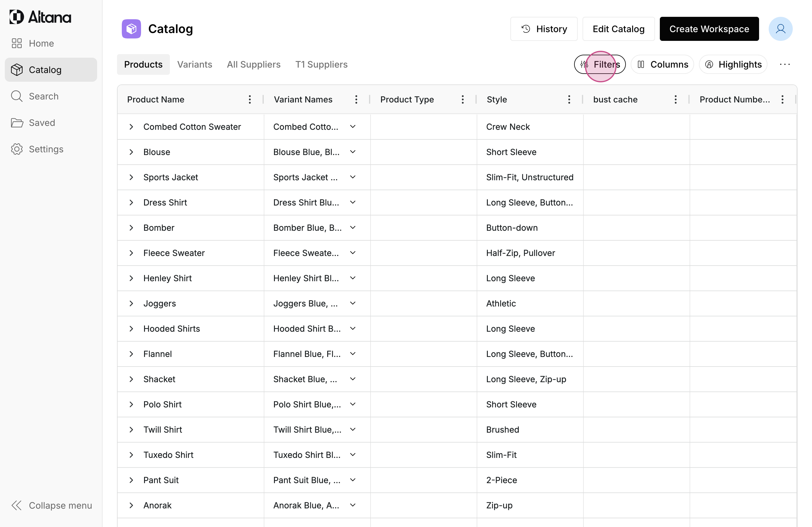Viewport: 812px width, 527px height.
Task: Go to Search in sidebar
Action: coord(43,96)
